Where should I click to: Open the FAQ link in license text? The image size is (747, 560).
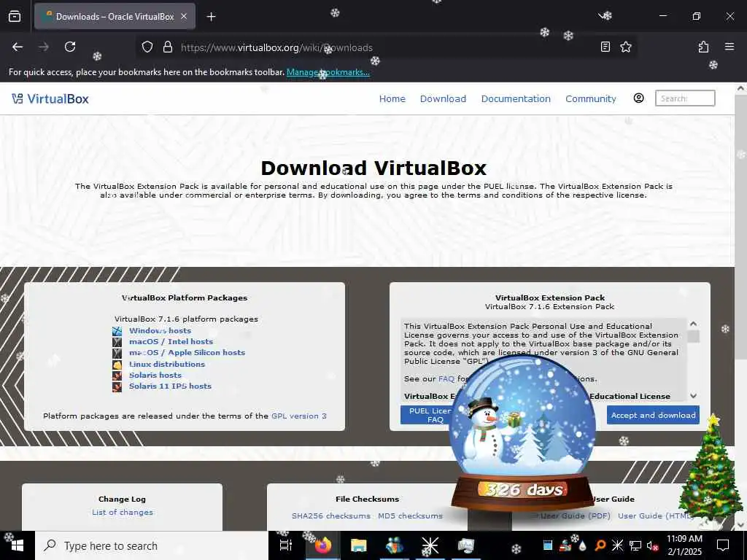(446, 378)
